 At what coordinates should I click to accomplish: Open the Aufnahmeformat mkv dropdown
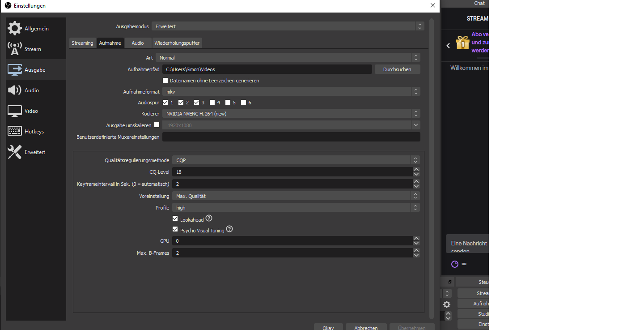291,92
